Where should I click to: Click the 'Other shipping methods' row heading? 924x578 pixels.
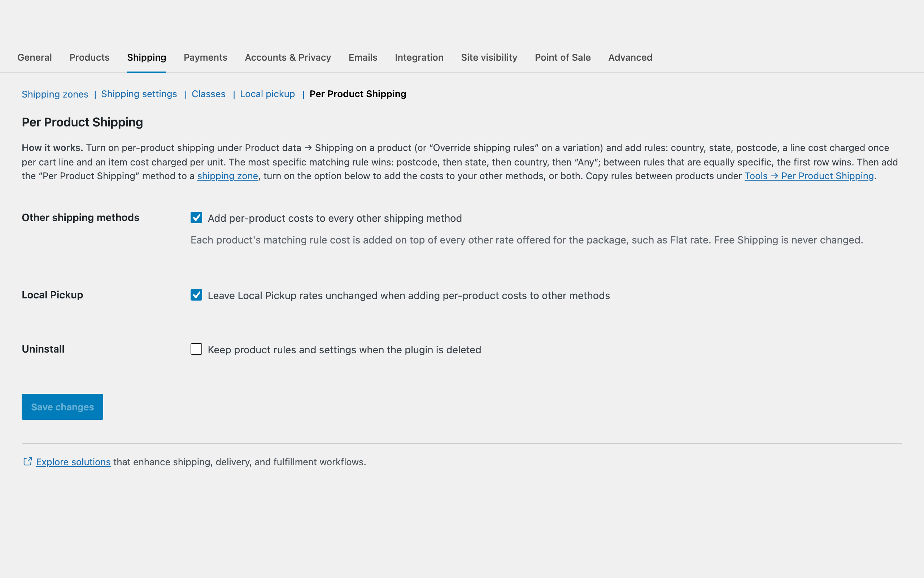click(80, 217)
